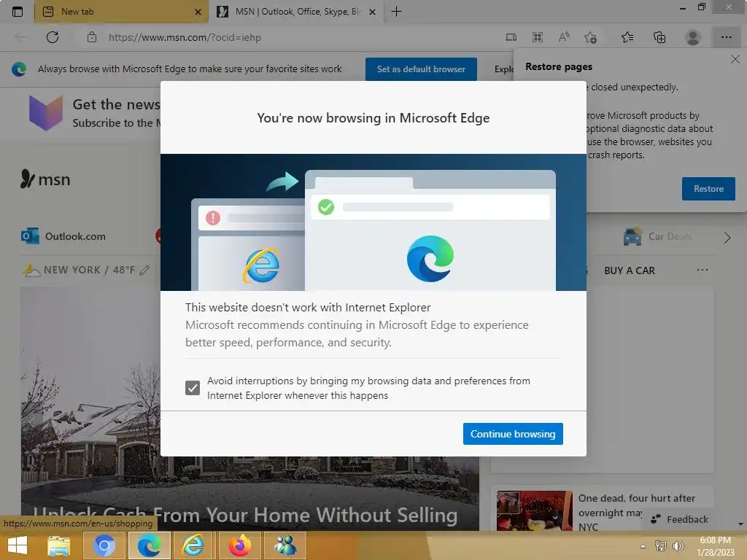Add this page to favorites star icon
The height and width of the screenshot is (560, 747).
[x=591, y=37]
